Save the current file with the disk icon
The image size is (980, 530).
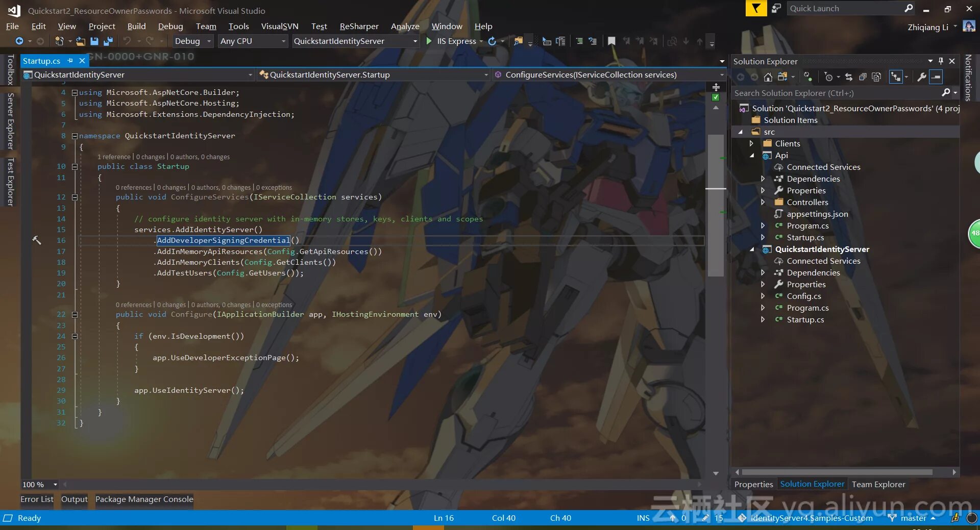click(94, 41)
